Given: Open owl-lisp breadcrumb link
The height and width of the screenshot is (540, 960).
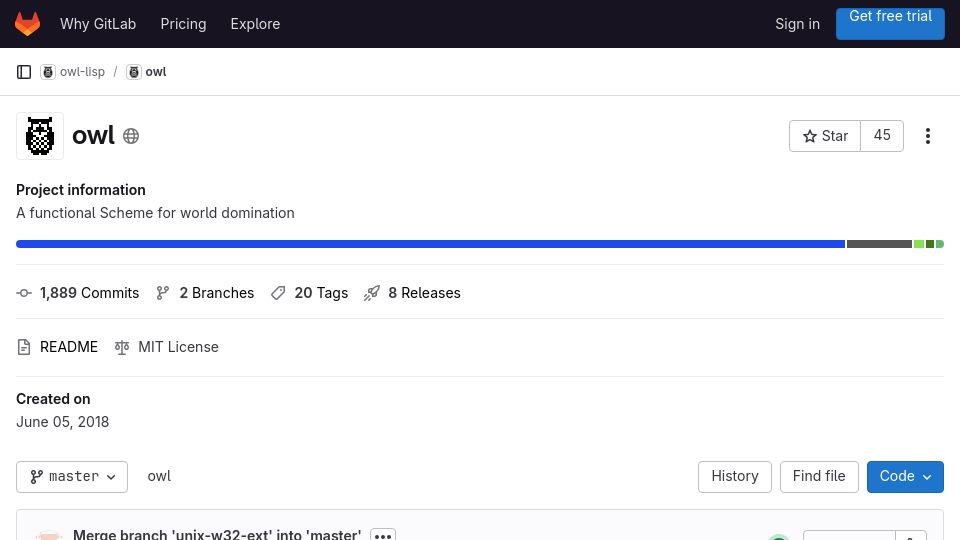Looking at the screenshot, I should tap(82, 72).
